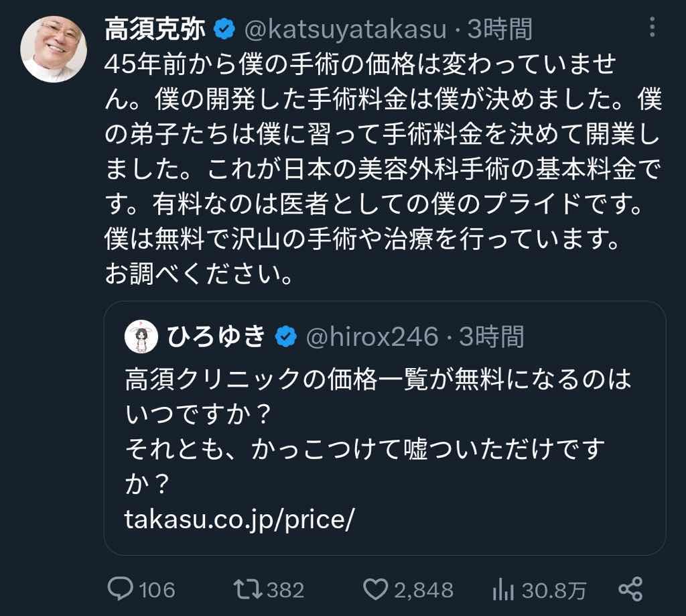686x616 pixels.
Task: Click the 106 replies count
Action: coord(157,590)
